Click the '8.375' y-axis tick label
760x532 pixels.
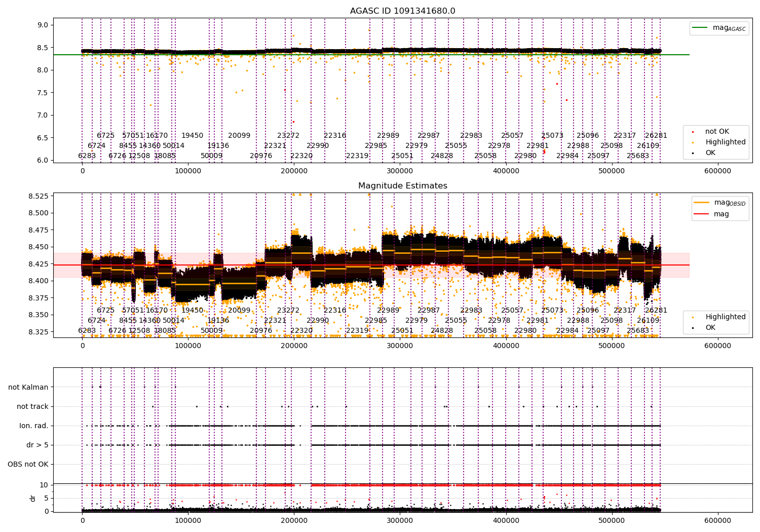tap(39, 298)
